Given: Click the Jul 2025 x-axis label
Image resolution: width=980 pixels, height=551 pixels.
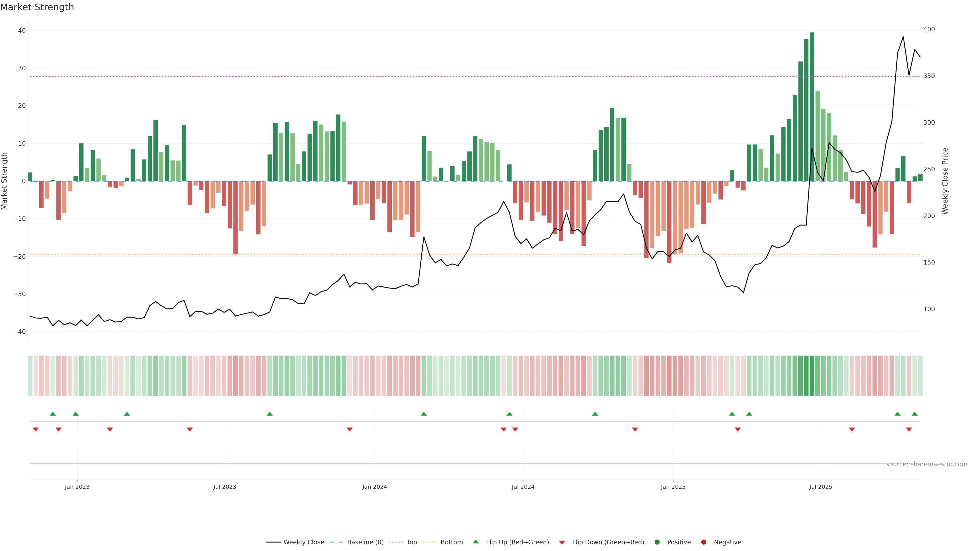Looking at the screenshot, I should click(x=820, y=487).
